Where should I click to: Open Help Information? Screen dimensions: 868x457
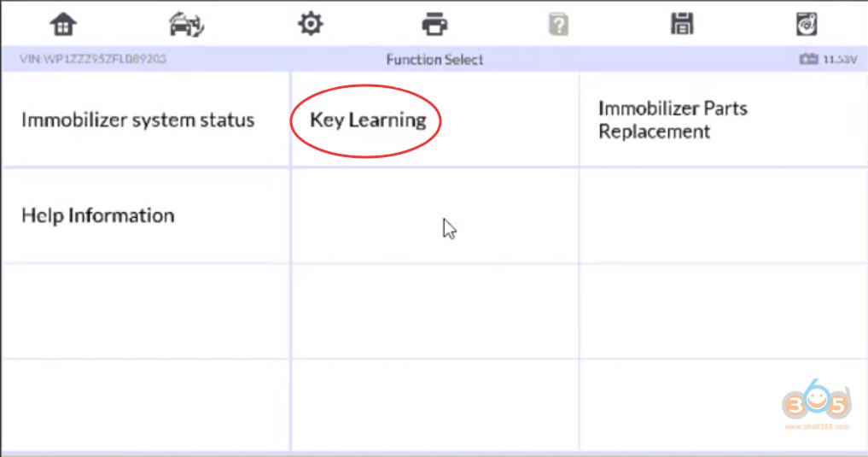(97, 215)
